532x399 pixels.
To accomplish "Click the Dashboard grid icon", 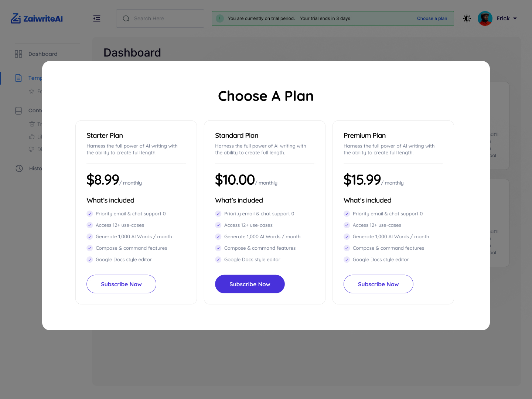I will (x=18, y=54).
